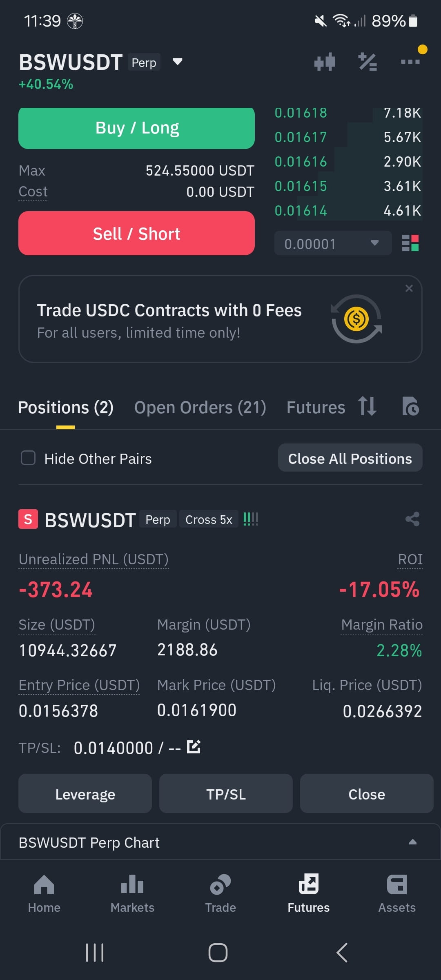Open order history clock document icon
Image resolution: width=441 pixels, height=980 pixels.
tap(410, 406)
